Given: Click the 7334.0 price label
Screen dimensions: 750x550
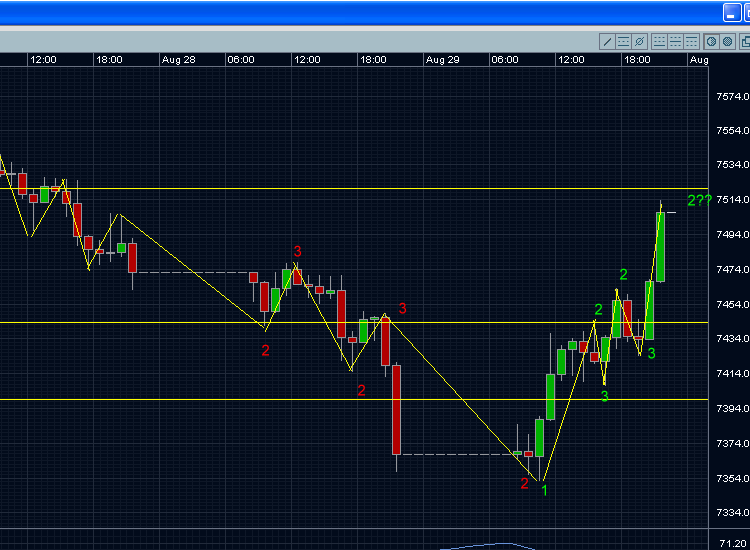Looking at the screenshot, I should pyautogui.click(x=732, y=513).
